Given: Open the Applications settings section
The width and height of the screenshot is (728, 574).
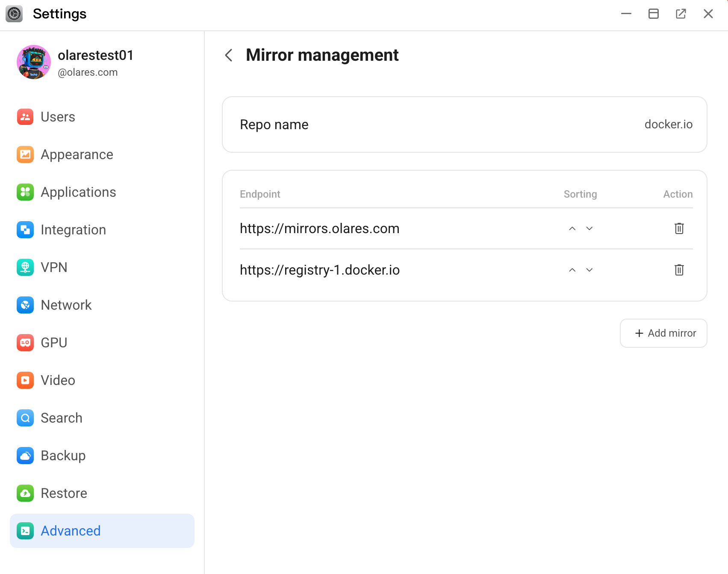Looking at the screenshot, I should [78, 192].
